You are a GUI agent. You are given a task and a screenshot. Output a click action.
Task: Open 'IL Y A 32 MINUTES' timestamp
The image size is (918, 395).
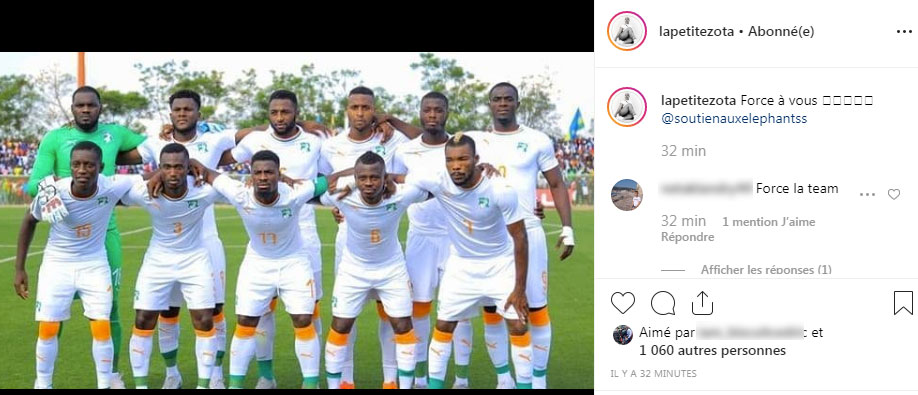(653, 373)
